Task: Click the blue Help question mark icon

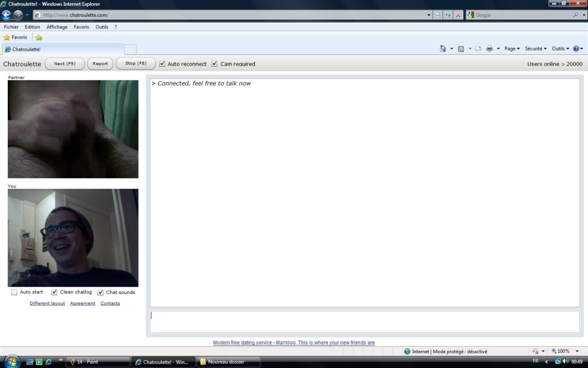Action: click(576, 49)
